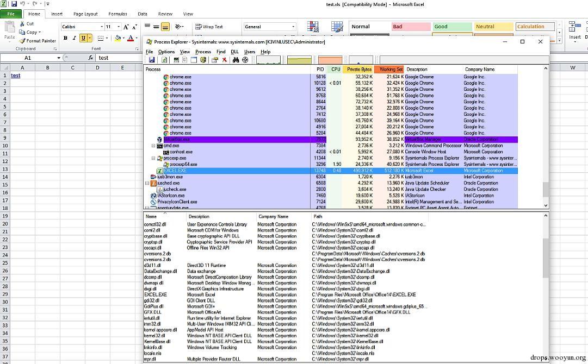Image resolution: width=588 pixels, height=364 pixels.
Task: Sort by the Private Bytes column header
Action: (359, 70)
